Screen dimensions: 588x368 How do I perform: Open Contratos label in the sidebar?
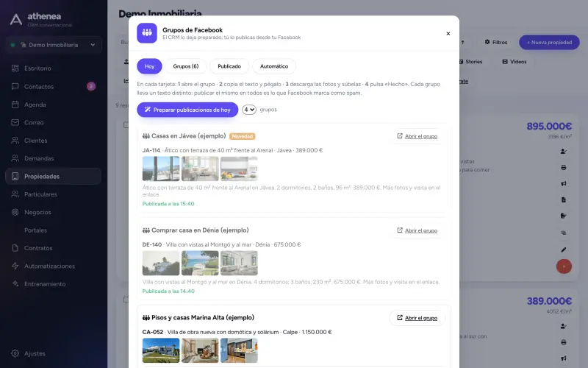pos(38,248)
